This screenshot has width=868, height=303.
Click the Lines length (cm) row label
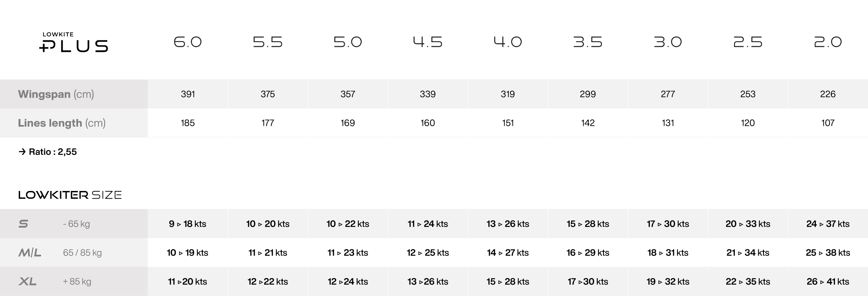coord(62,123)
